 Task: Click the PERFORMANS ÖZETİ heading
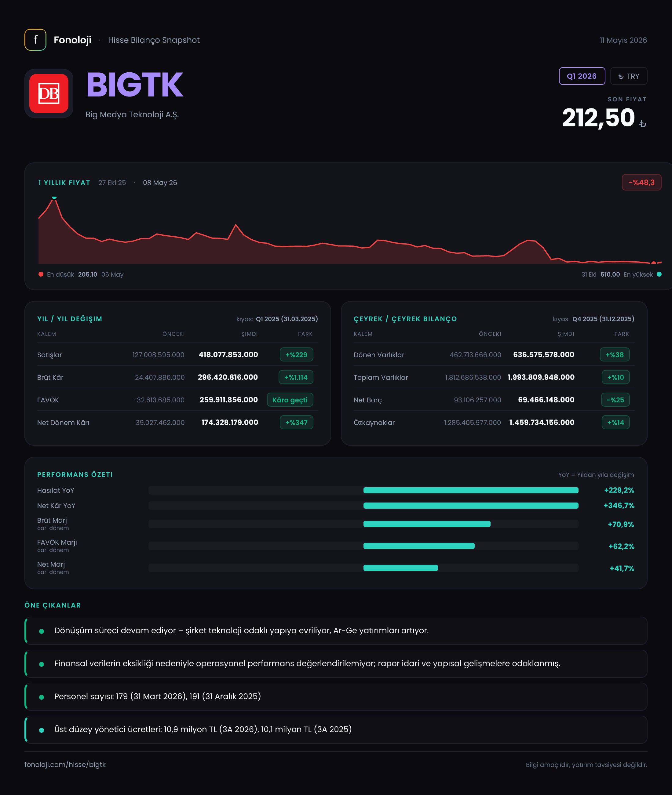click(75, 474)
